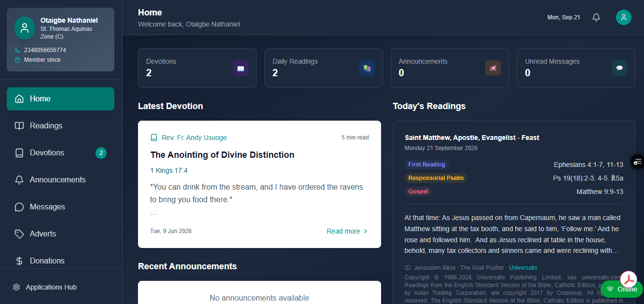Open the Devotions stat card
Image resolution: width=644 pixels, height=304 pixels.
[x=197, y=68]
